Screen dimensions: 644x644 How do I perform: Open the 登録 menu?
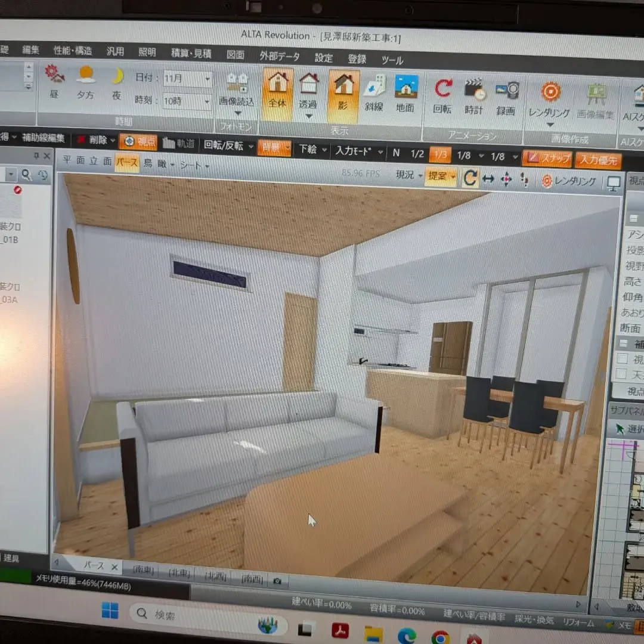click(x=357, y=58)
